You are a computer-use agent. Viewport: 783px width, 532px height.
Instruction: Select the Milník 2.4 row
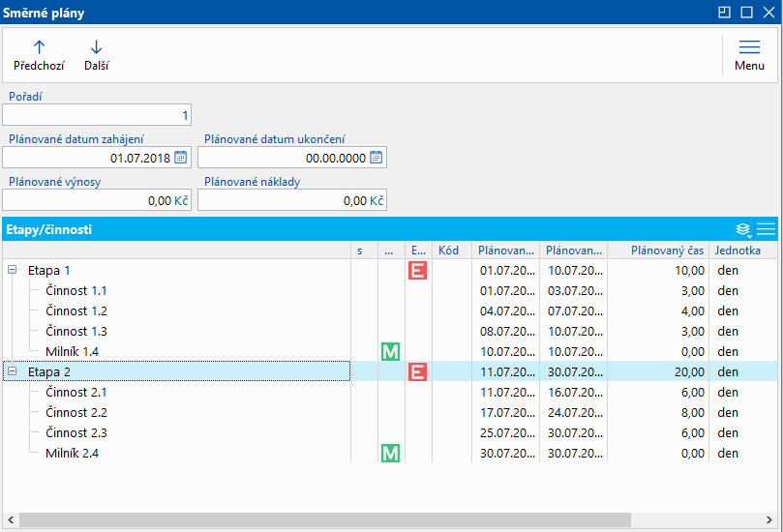[x=390, y=454]
